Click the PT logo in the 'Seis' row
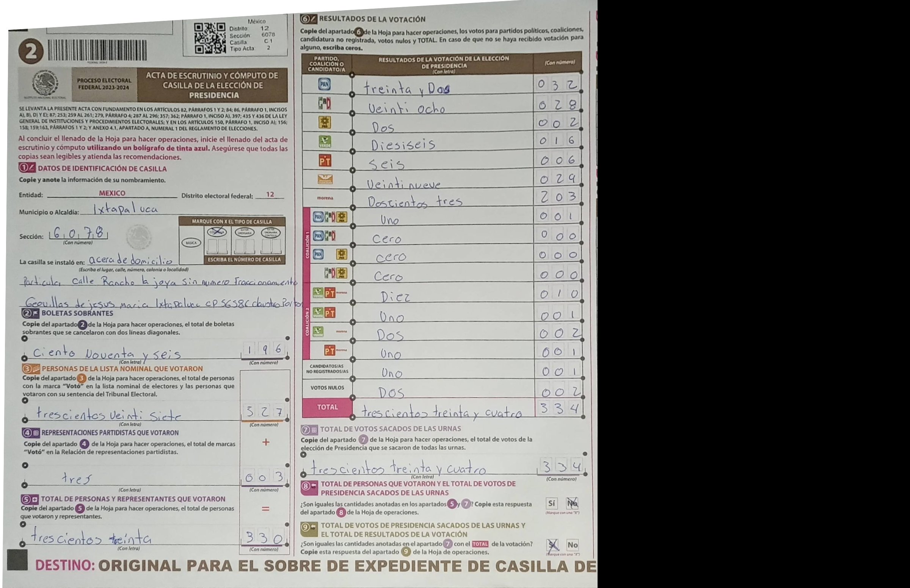The width and height of the screenshot is (910, 588). coord(325,161)
